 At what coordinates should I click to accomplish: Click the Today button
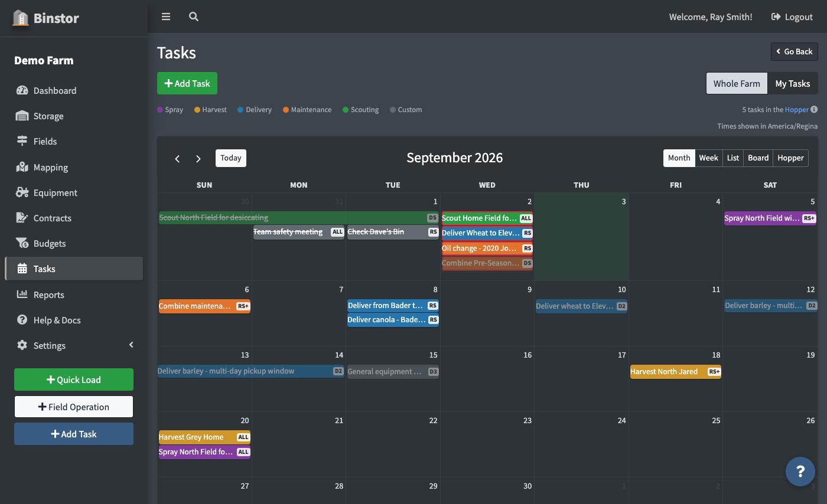click(230, 158)
